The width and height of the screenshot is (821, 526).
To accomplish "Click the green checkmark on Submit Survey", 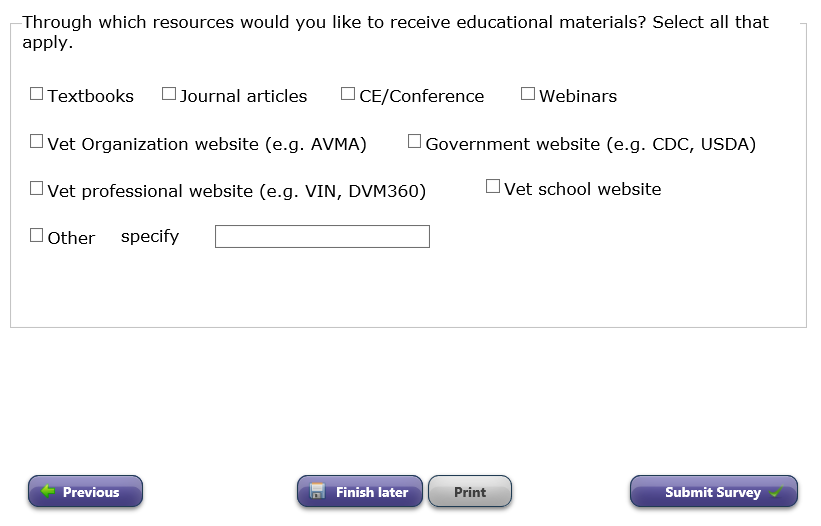I will pyautogui.click(x=776, y=492).
